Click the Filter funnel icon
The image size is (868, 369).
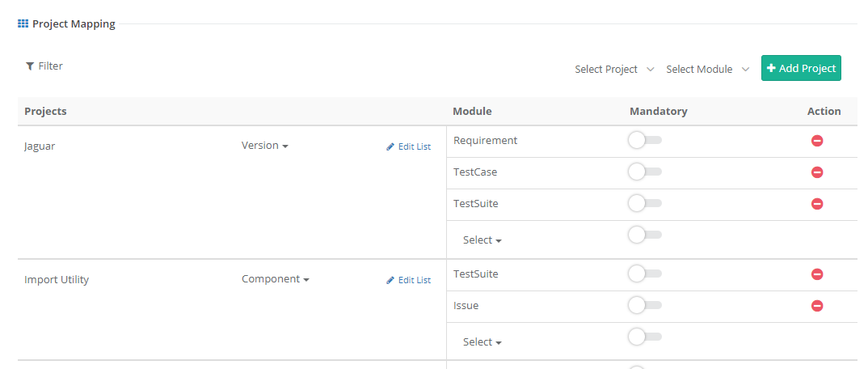tap(30, 66)
